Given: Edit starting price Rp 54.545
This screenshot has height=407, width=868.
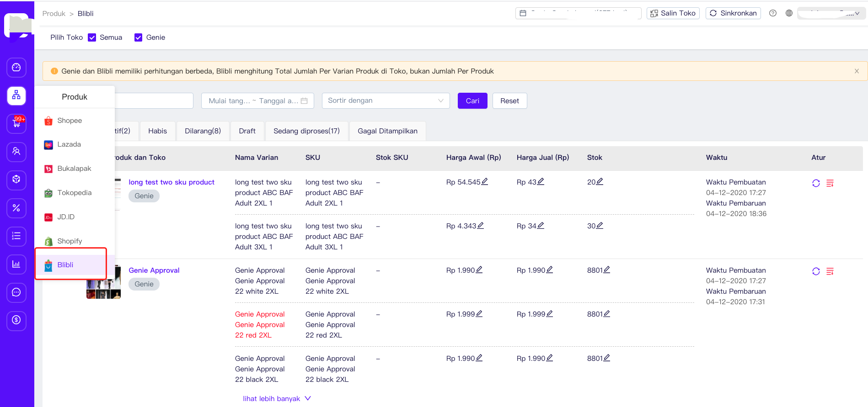Looking at the screenshot, I should [485, 181].
